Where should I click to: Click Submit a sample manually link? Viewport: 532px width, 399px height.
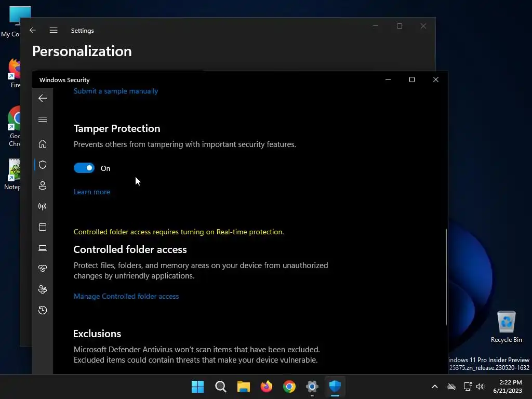(x=116, y=91)
